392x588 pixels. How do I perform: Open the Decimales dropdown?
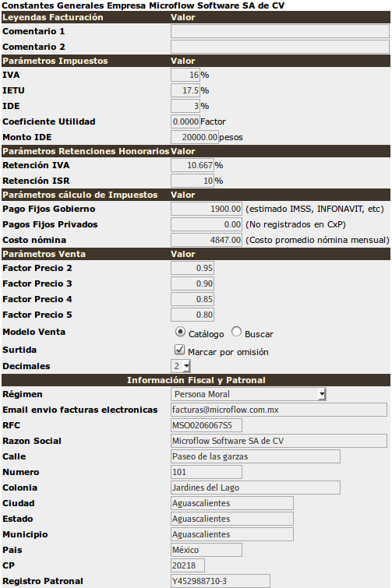(181, 366)
